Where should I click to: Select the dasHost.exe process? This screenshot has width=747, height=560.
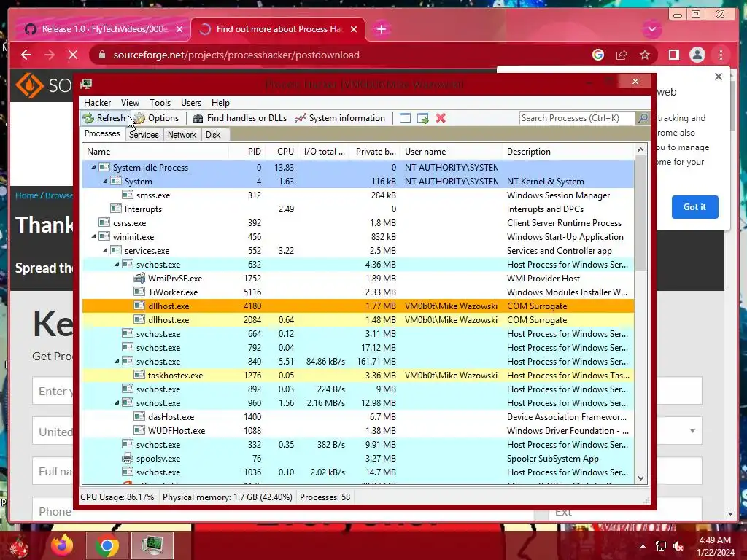(x=357, y=416)
